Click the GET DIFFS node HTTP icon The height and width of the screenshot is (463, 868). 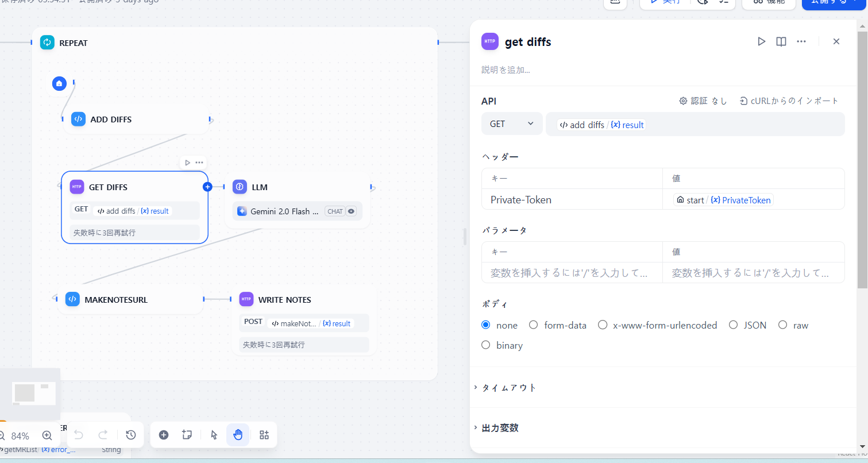(77, 187)
